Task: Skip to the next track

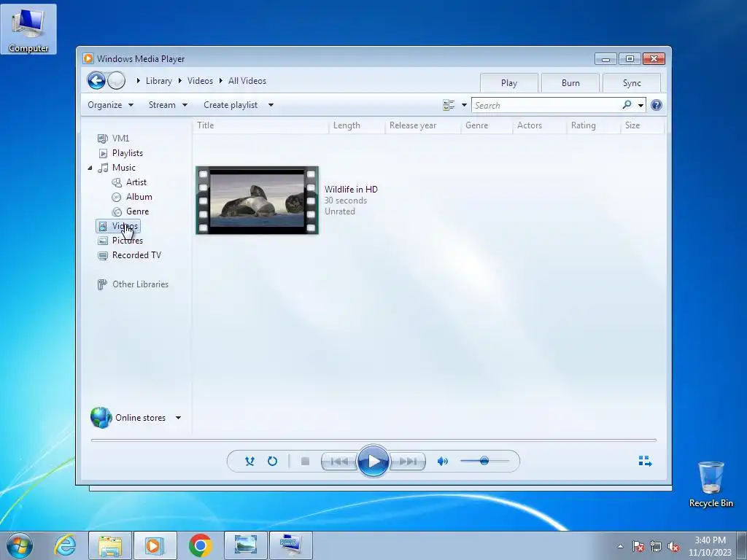Action: pyautogui.click(x=408, y=461)
